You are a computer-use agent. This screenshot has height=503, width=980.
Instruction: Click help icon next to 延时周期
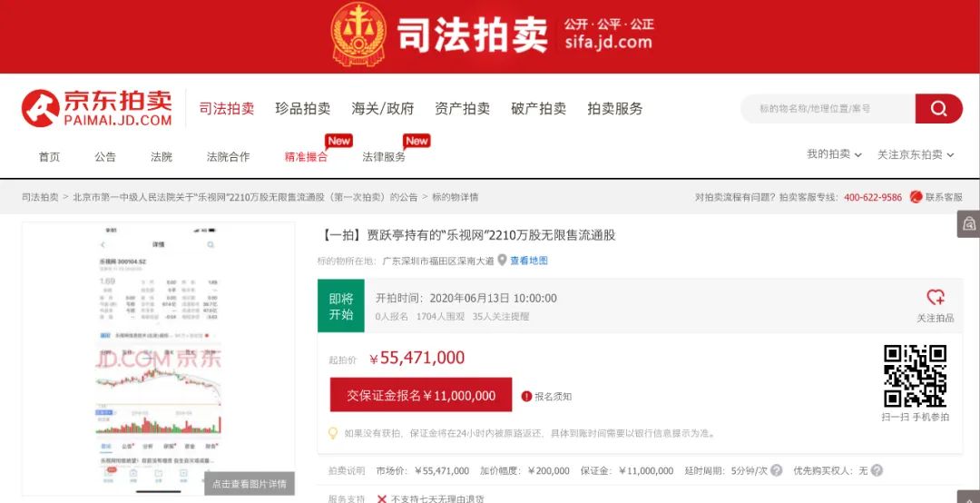[x=776, y=470]
